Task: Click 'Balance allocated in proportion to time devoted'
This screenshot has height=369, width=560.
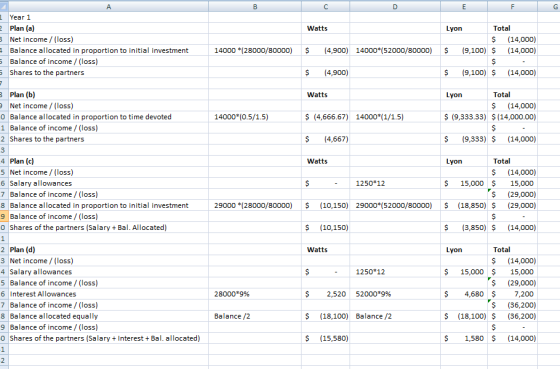Action: (x=91, y=117)
